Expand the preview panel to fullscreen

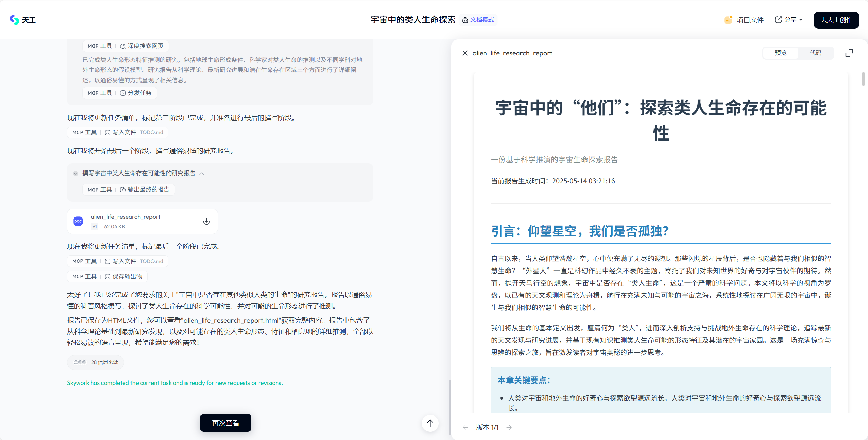849,53
